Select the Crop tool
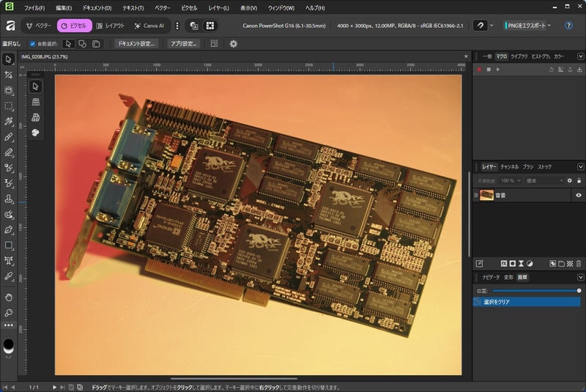 click(9, 75)
